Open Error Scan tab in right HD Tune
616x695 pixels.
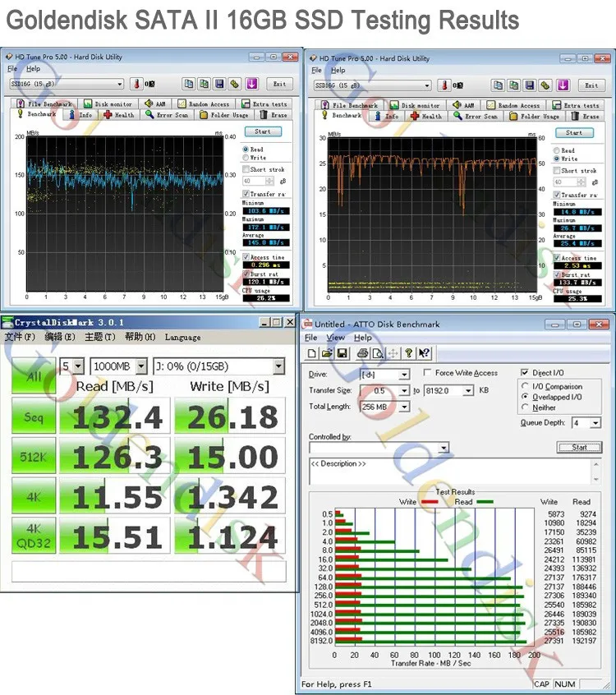[x=476, y=116]
